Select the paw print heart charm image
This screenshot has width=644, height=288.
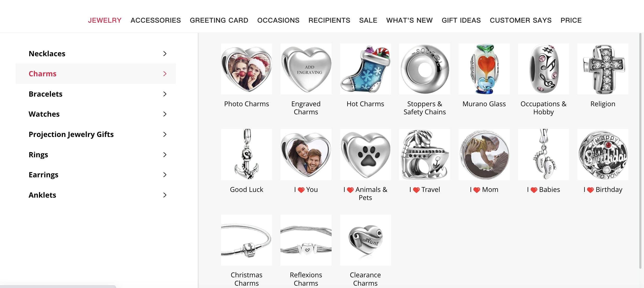coord(365,154)
